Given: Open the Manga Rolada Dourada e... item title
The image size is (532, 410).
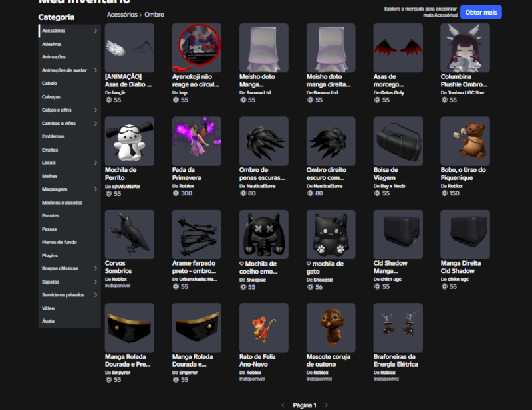Looking at the screenshot, I should [x=192, y=360].
